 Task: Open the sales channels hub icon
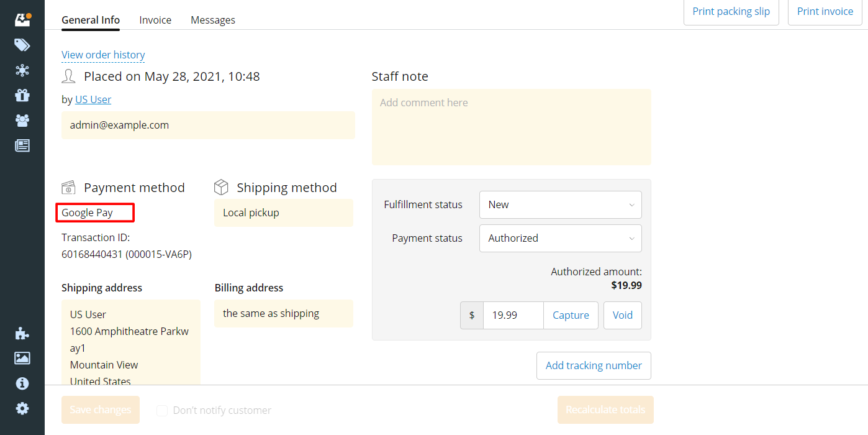[22, 70]
